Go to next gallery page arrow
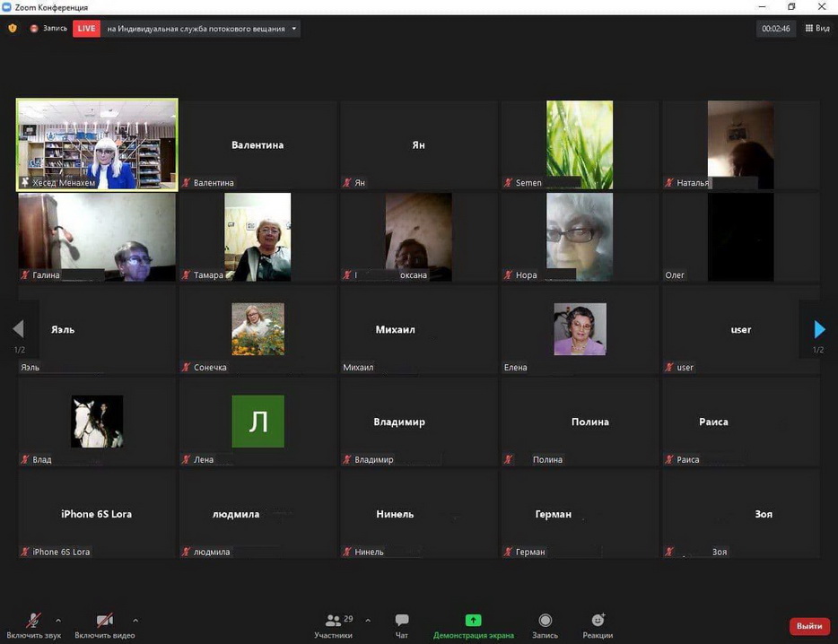 click(818, 329)
